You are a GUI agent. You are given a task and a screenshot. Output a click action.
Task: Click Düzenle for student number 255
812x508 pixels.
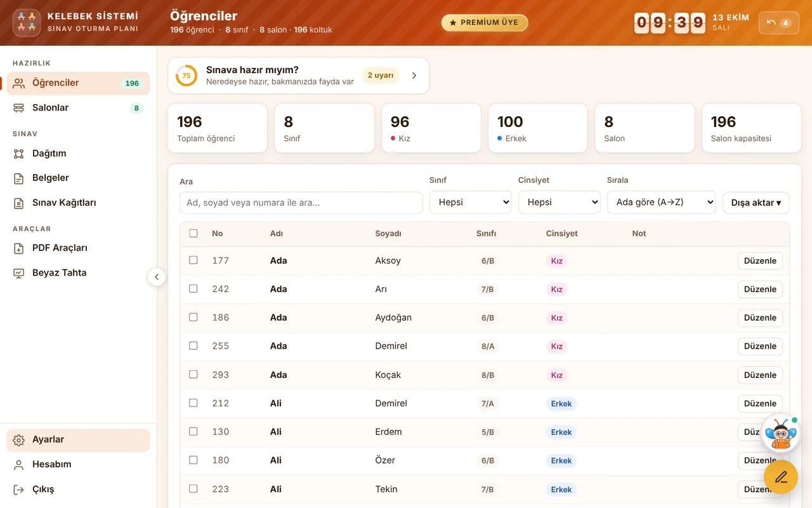tap(760, 347)
